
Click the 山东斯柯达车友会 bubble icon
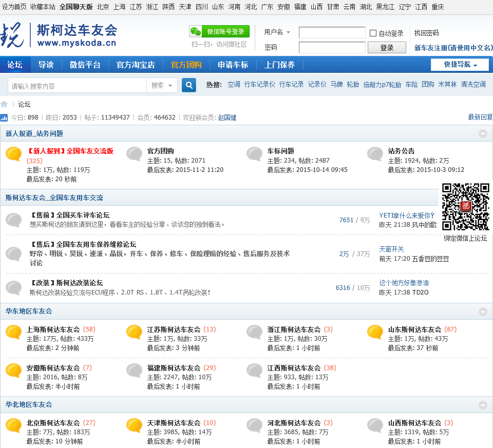point(375,332)
